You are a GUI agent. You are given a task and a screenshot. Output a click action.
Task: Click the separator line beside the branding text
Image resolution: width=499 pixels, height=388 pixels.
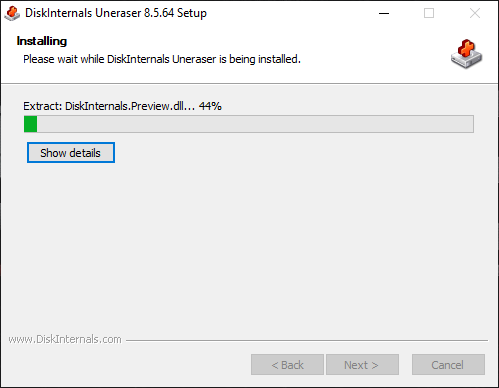(307, 340)
